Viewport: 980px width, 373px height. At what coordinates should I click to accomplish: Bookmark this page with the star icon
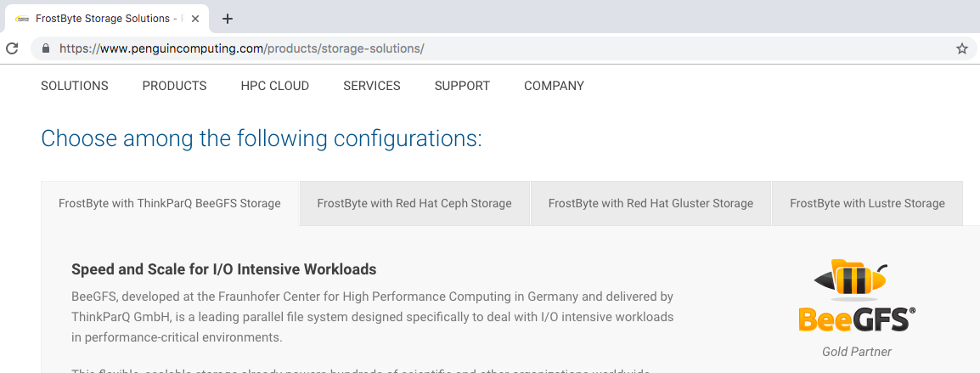(962, 48)
